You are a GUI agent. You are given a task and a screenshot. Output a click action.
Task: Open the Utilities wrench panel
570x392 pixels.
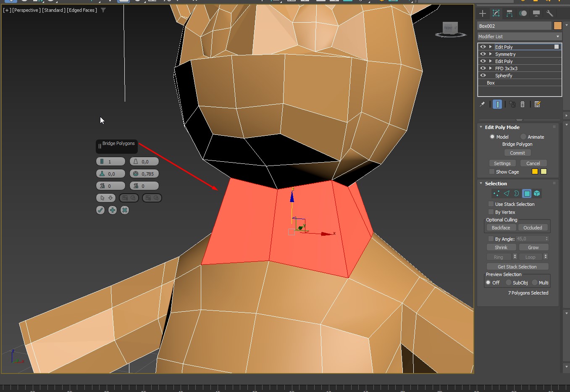point(549,13)
